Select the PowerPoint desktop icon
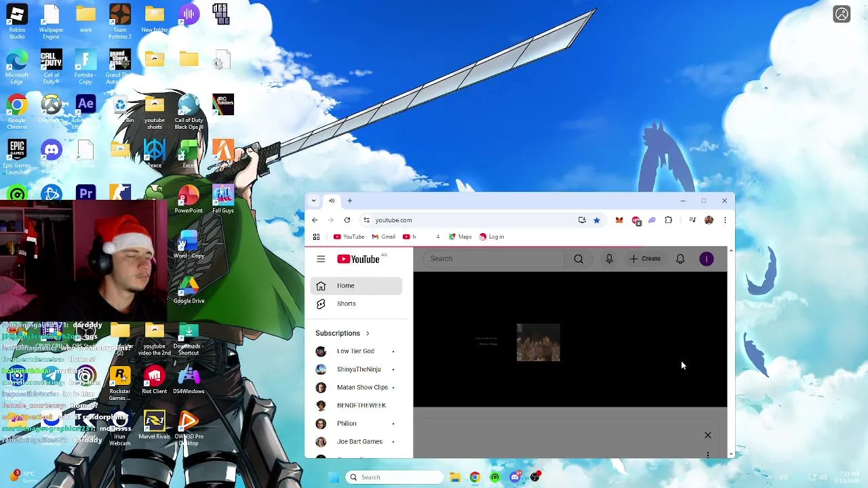Screen dimensions: 868x488 [189, 199]
